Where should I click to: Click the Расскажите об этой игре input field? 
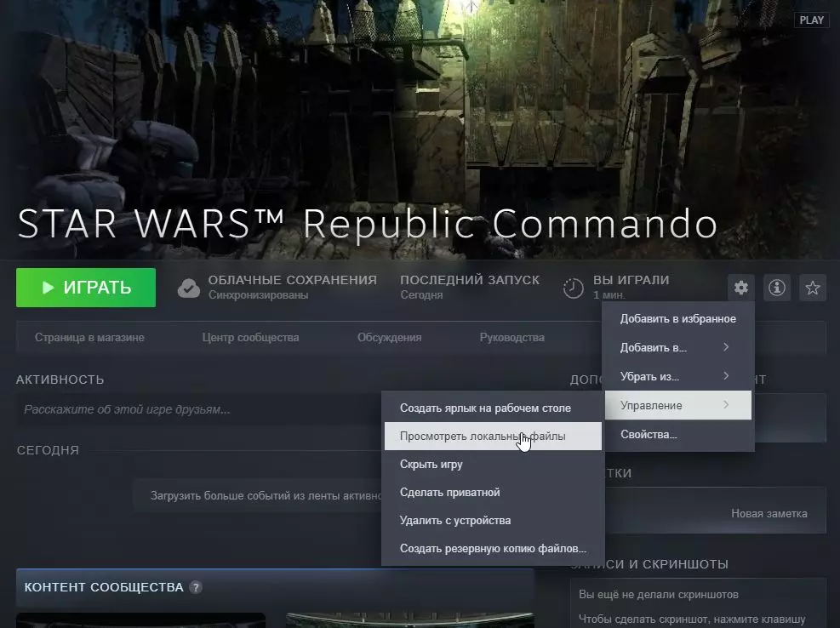click(198, 409)
